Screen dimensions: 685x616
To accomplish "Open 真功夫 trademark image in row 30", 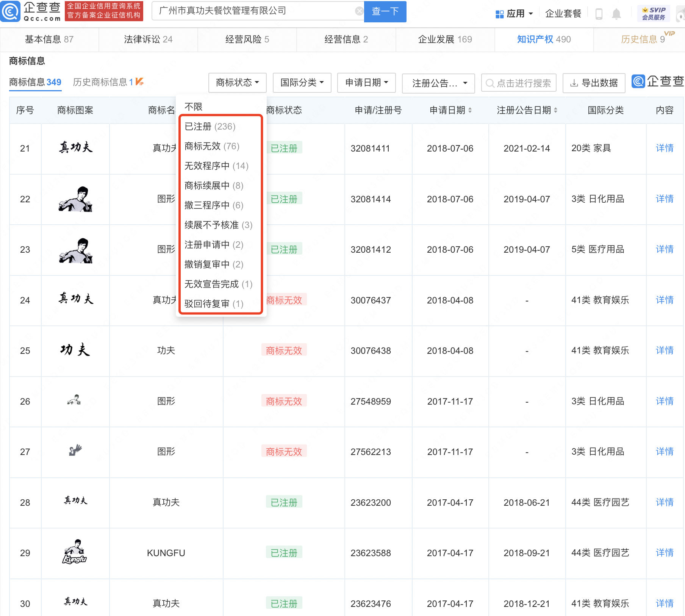I will 76,602.
